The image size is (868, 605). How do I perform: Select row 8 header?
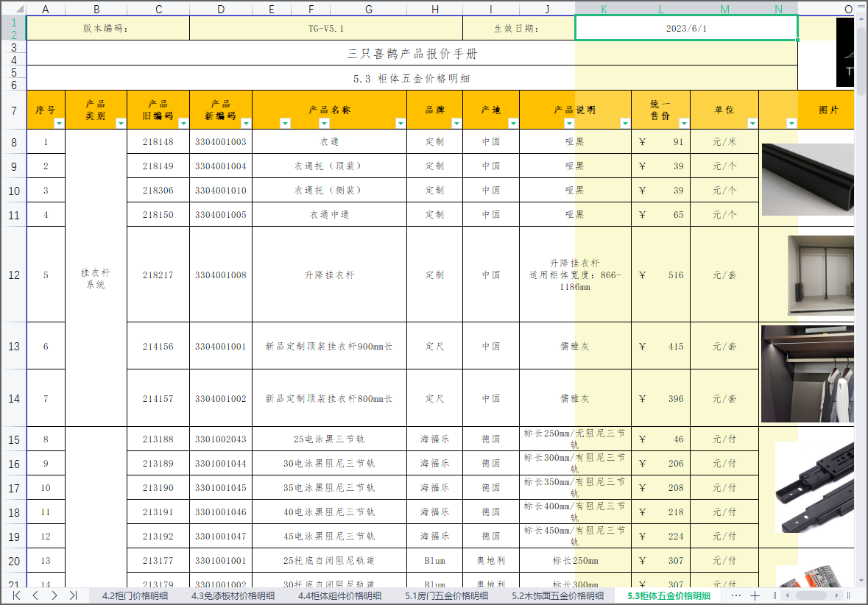[x=14, y=142]
